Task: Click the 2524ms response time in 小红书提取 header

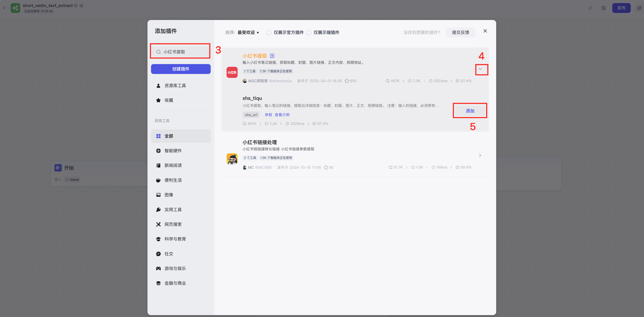Action: (440, 81)
